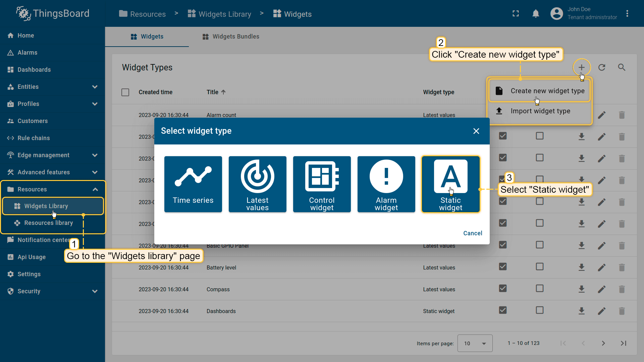The width and height of the screenshot is (644, 362).
Task: Collapse the Resources sidebar section
Action: (95, 189)
